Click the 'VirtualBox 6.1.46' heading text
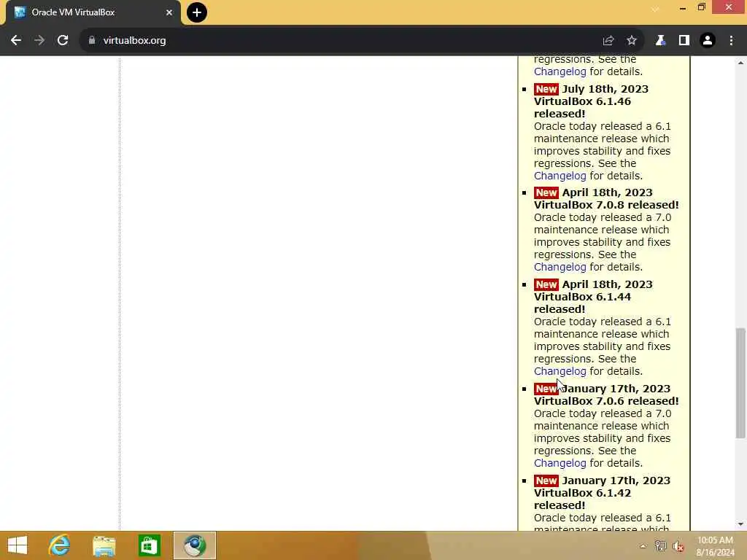Screen dimensions: 747x560 [582, 101]
